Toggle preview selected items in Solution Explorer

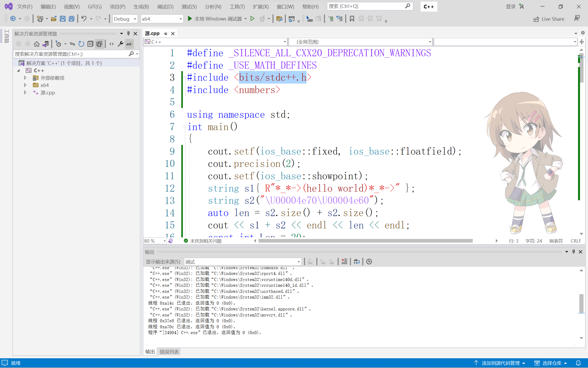pos(129,44)
